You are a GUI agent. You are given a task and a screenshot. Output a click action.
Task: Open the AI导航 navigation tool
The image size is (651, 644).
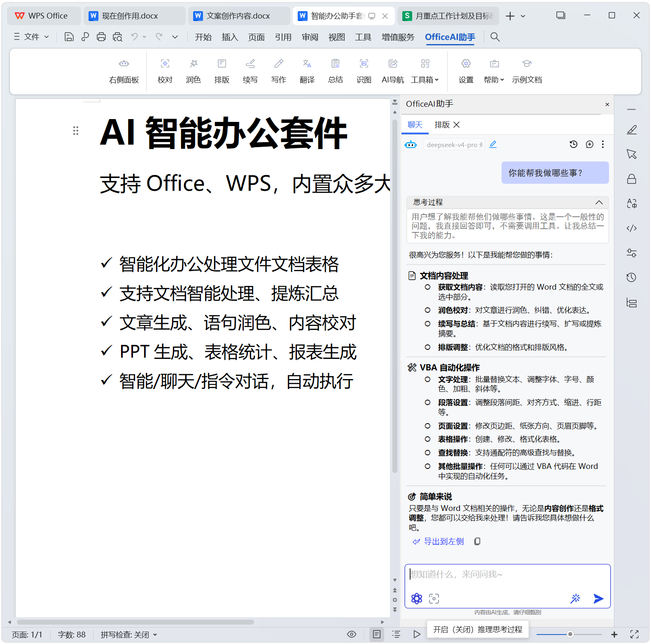(393, 71)
